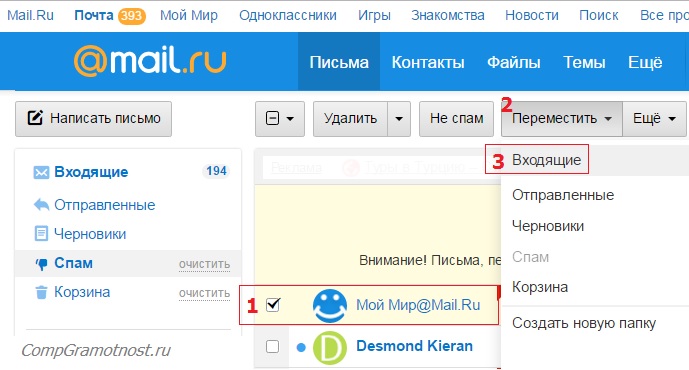This screenshot has height=370, width=689.
Task: Click the Trash bin icon
Action: (41, 292)
